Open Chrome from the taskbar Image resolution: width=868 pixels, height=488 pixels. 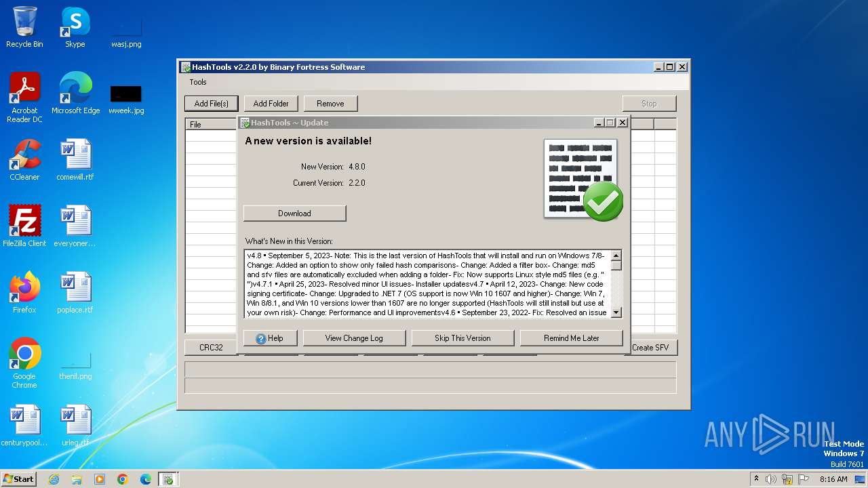point(123,479)
